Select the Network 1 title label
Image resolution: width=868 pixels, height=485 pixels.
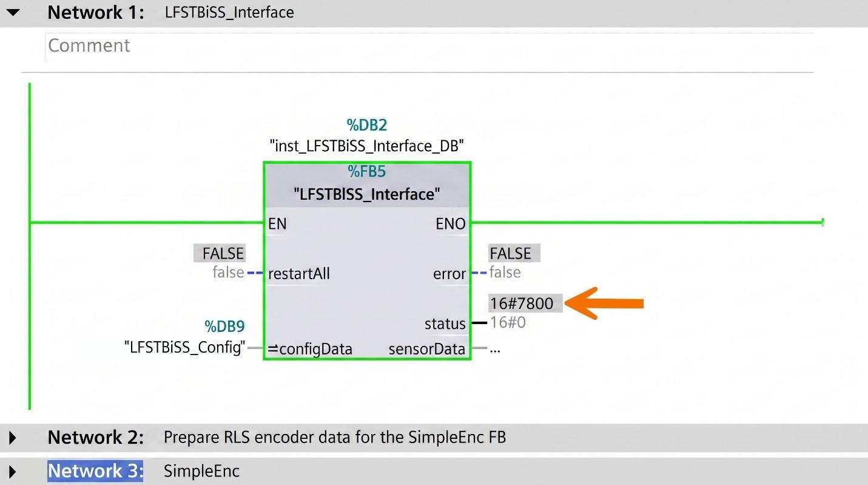(96, 13)
